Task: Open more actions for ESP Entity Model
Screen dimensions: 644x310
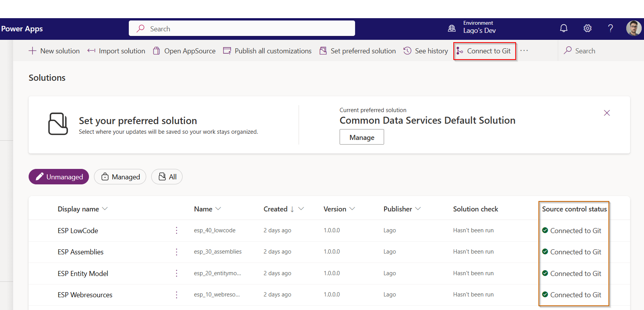Action: [176, 273]
